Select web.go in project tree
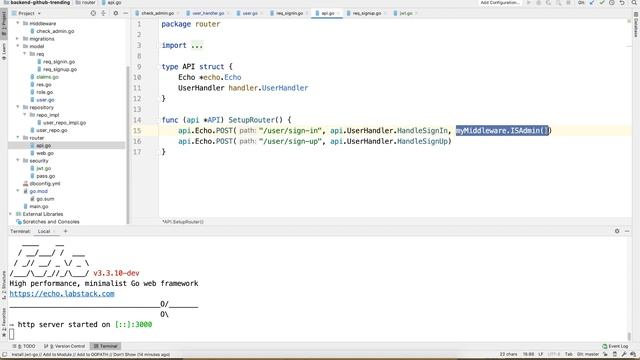The image size is (640, 360). click(45, 153)
